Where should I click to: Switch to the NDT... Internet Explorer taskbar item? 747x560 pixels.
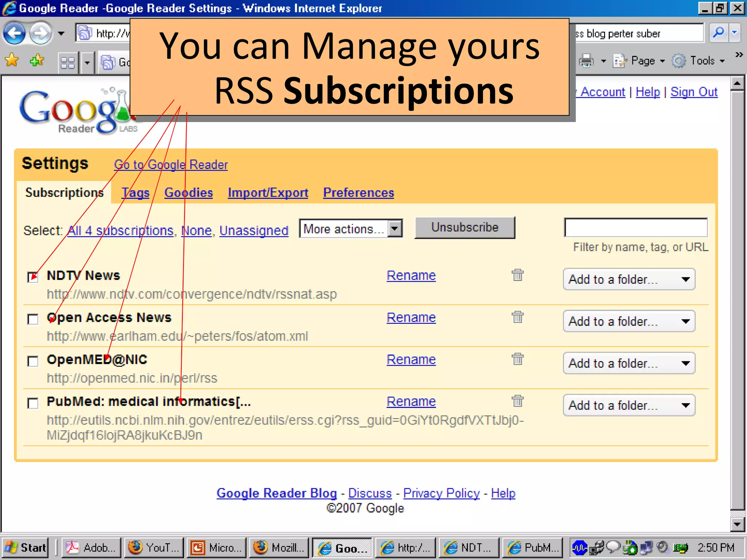(x=468, y=548)
